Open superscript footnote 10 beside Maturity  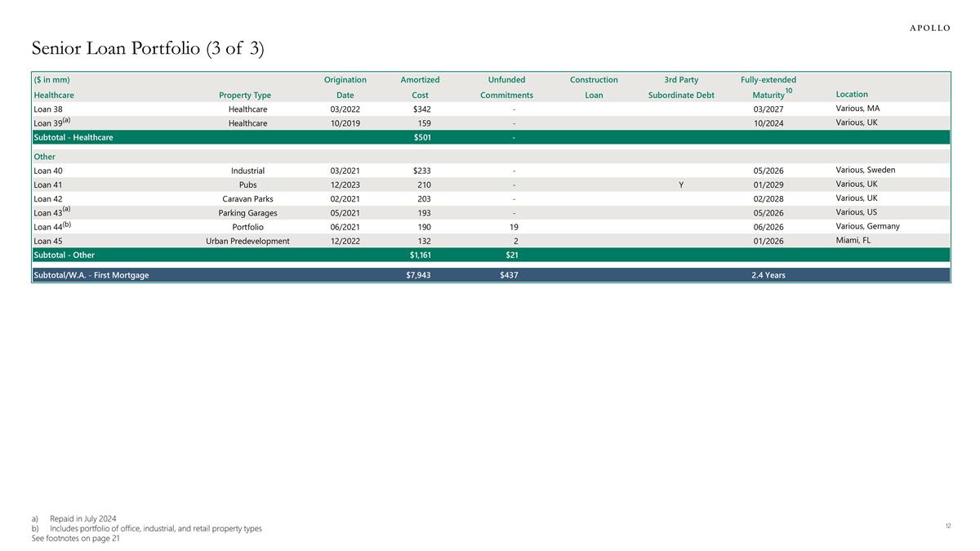pyautogui.click(x=789, y=91)
